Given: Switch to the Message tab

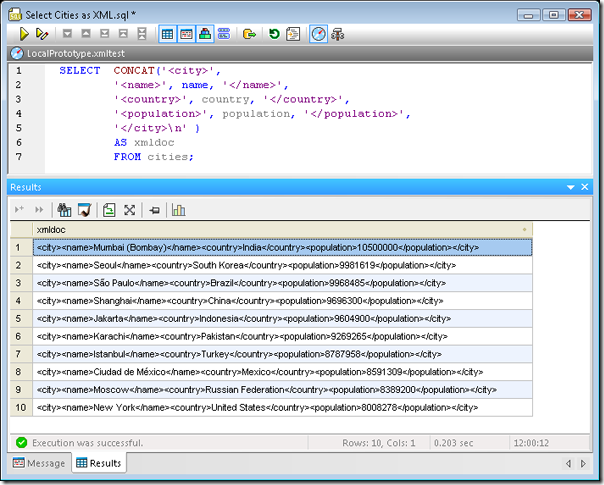Looking at the screenshot, I should pos(38,463).
